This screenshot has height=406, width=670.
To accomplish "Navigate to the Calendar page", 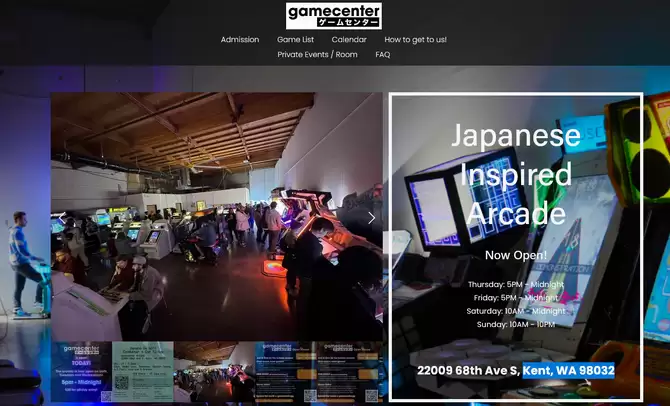I will pyautogui.click(x=349, y=40).
